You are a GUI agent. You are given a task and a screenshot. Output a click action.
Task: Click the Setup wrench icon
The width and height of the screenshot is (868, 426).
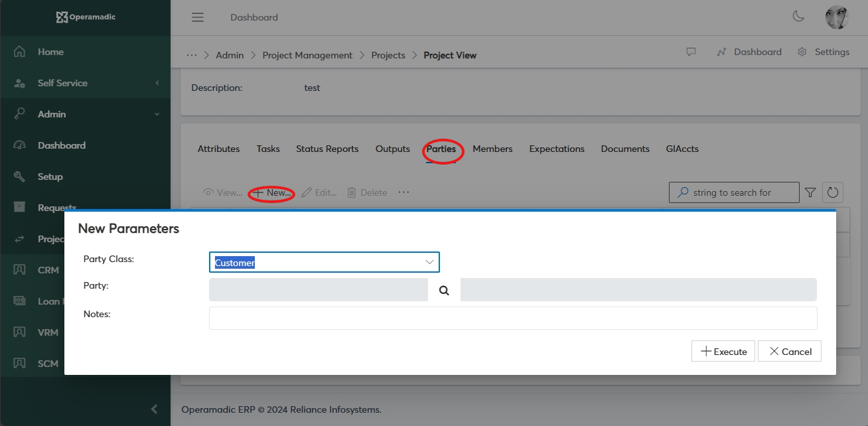[x=20, y=177]
